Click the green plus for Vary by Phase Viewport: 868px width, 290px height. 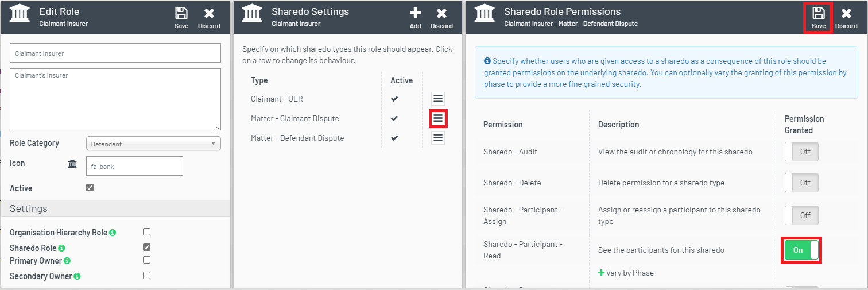pos(601,273)
